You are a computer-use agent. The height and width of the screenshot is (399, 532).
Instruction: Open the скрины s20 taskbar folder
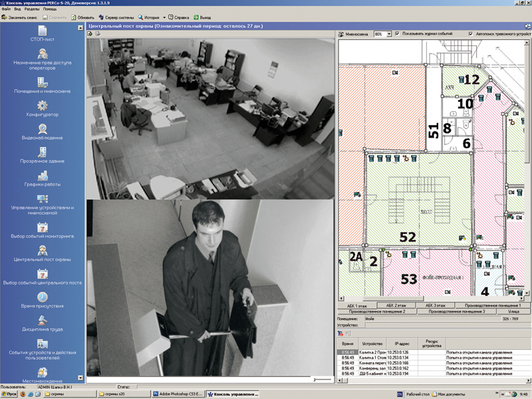pyautogui.click(x=124, y=394)
